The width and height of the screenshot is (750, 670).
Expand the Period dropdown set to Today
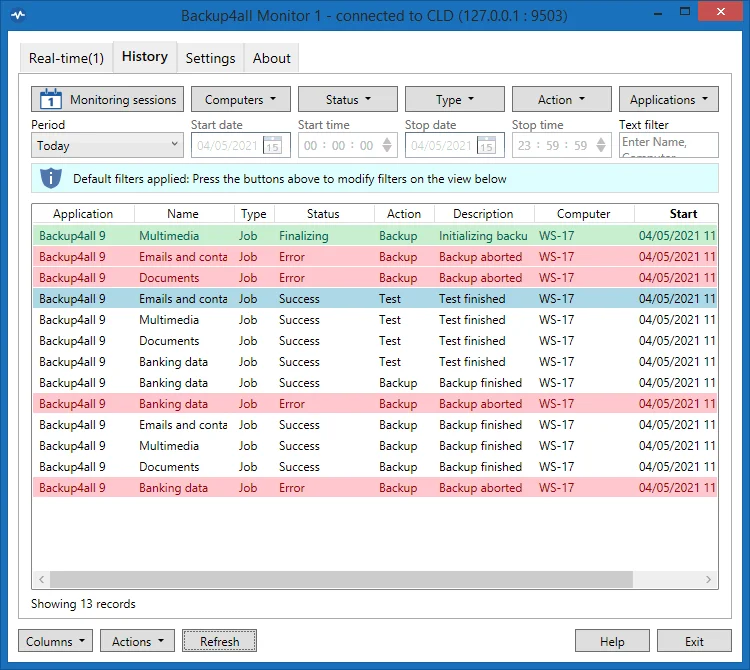[x=106, y=145]
